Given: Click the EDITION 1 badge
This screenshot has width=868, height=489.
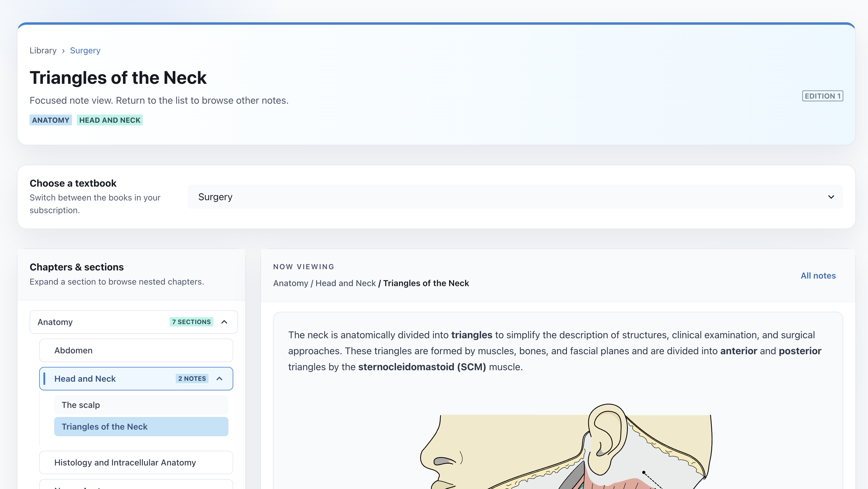Looking at the screenshot, I should 822,96.
